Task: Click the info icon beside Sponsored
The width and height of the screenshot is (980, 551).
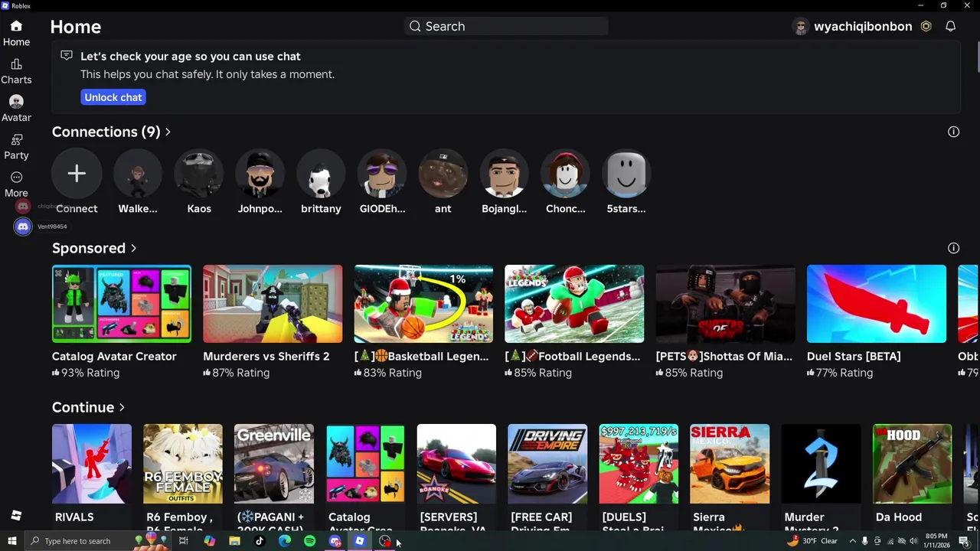Action: tap(953, 248)
